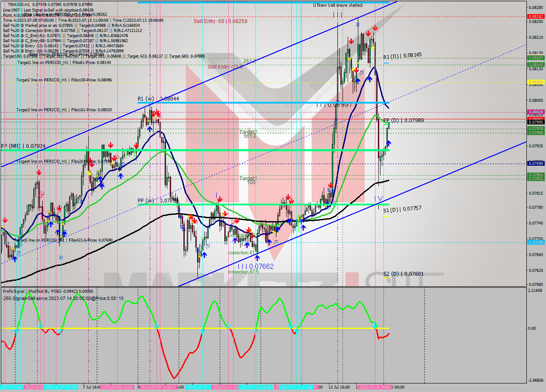Select the 'Sell Entry -50 | 0.08259' label

click(x=220, y=21)
